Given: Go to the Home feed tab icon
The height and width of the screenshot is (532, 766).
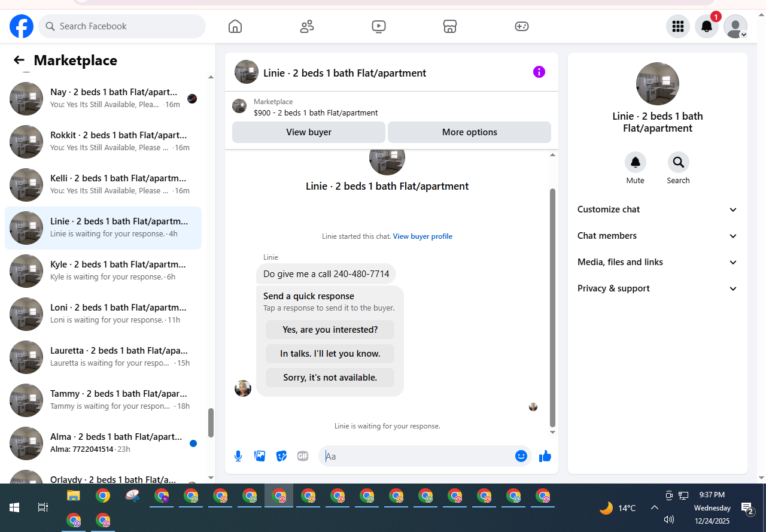Looking at the screenshot, I should 235,26.
